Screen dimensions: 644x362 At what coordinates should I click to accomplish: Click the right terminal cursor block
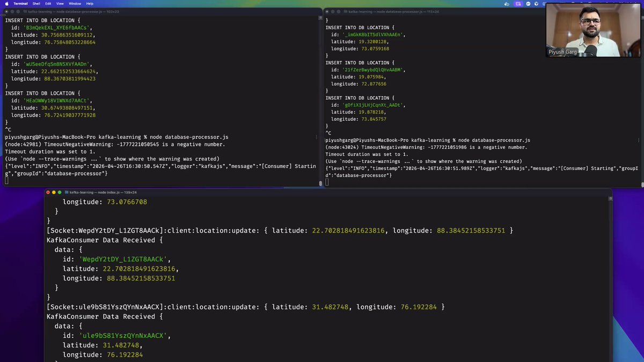[327, 183]
